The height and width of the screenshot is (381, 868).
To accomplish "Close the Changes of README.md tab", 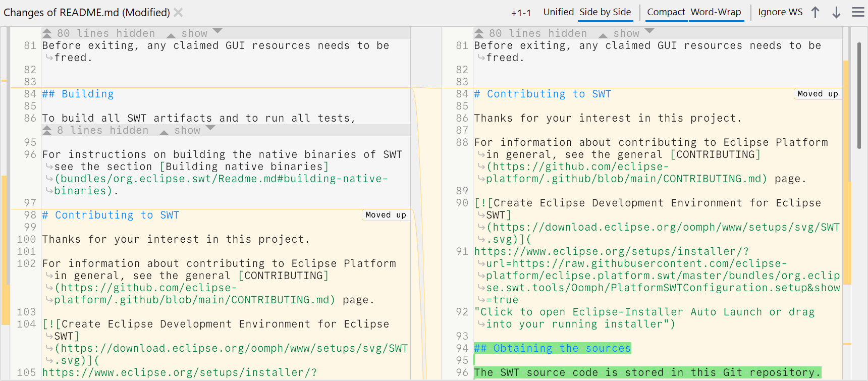I will (x=178, y=12).
